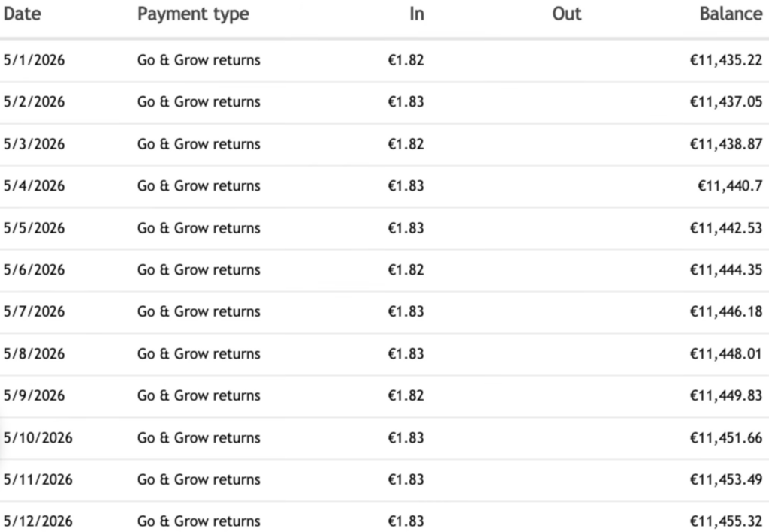769x532 pixels.
Task: Select the balance €11,440.7 cell
Action: point(730,185)
